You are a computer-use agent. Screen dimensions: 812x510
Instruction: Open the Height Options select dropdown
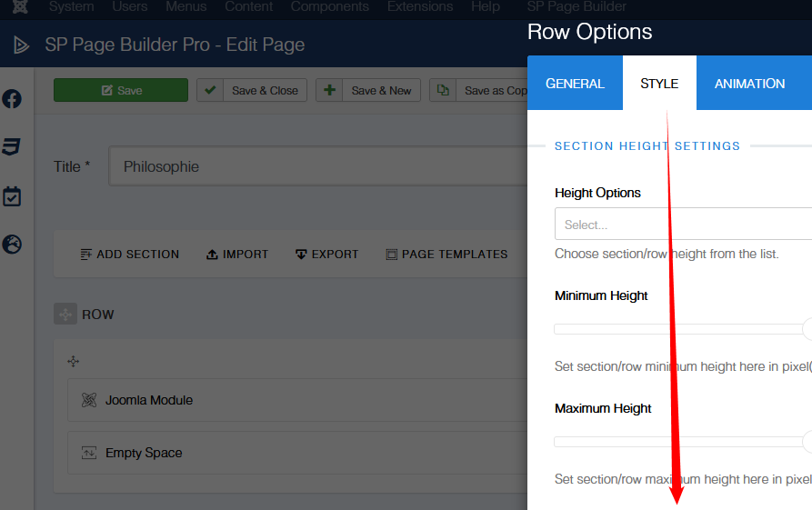coord(682,225)
